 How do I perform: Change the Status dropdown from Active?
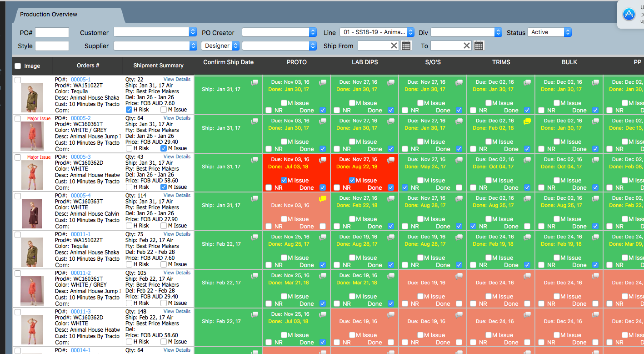(549, 32)
